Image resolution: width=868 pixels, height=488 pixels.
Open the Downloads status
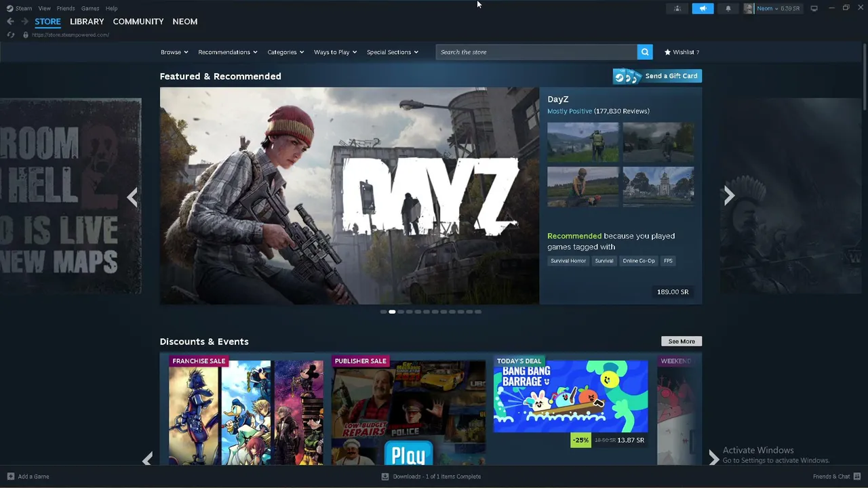[431, 476]
